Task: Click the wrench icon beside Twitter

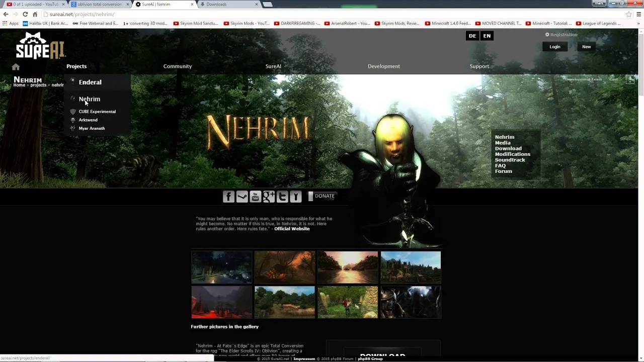Action: pos(296,197)
